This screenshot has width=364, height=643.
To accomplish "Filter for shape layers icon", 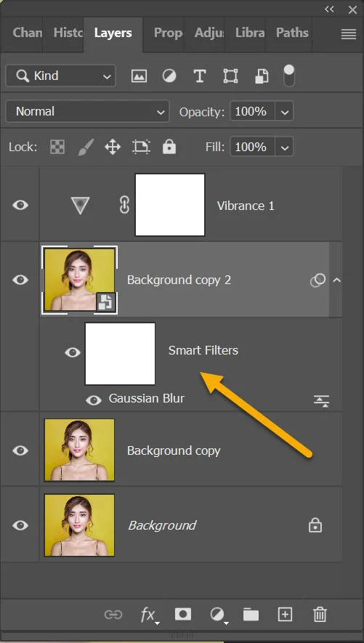I will coord(230,76).
